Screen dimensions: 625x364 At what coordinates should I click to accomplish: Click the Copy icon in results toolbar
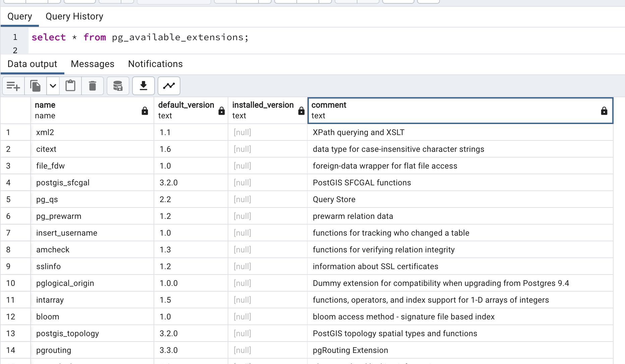pyautogui.click(x=36, y=86)
